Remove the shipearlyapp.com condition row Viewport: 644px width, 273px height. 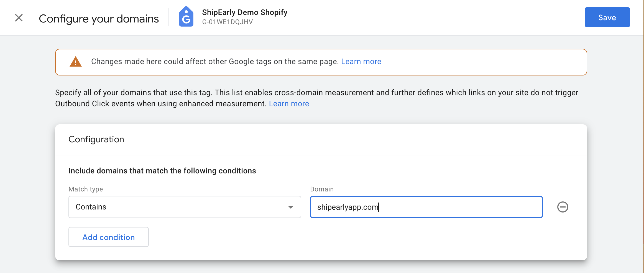(563, 207)
